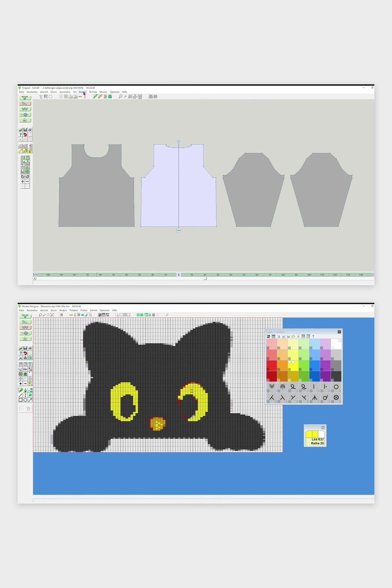Open the Paletten menu in Muster Designer
Viewport: 392px width, 588px height.
[73, 311]
